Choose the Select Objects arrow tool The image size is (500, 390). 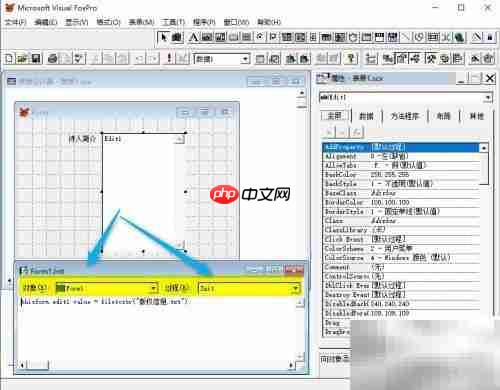[x=164, y=37]
